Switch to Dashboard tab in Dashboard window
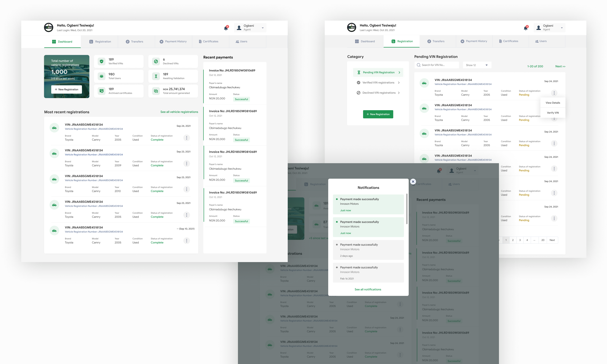The image size is (607, 364). [62, 42]
